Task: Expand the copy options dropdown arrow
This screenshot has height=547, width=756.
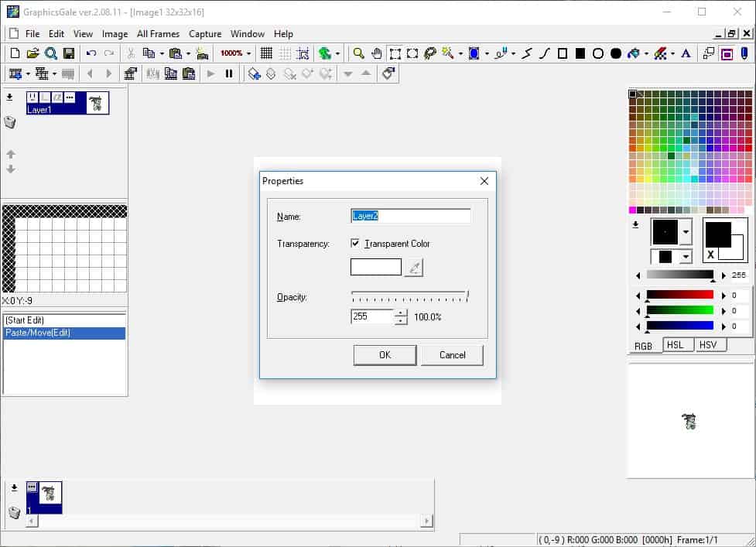Action: click(x=162, y=53)
